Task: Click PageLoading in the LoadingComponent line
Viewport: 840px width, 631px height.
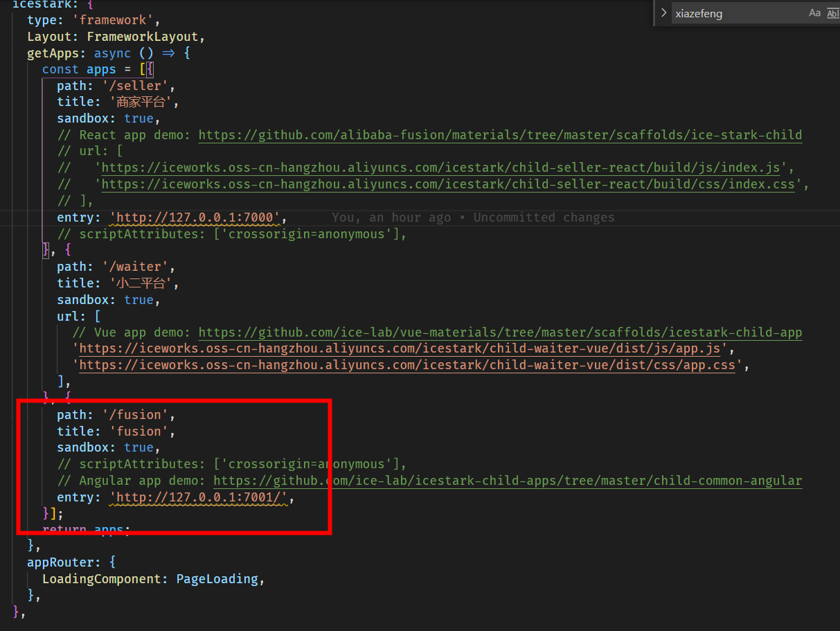Action: [217, 579]
